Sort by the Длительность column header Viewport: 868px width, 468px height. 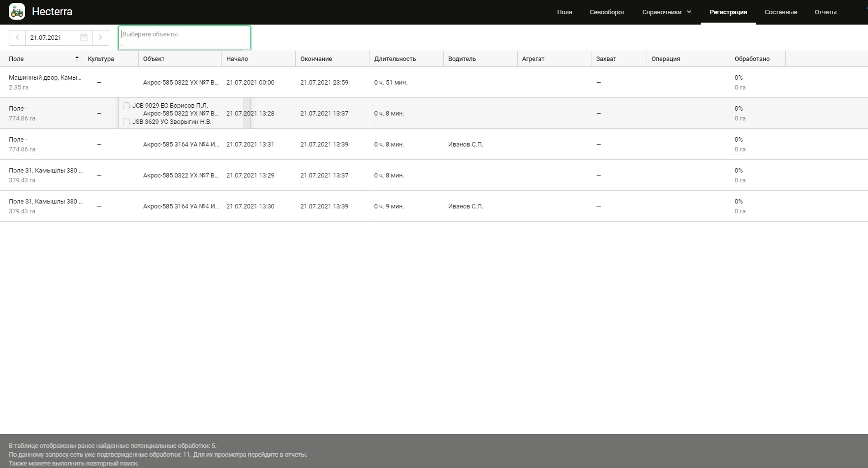click(395, 58)
